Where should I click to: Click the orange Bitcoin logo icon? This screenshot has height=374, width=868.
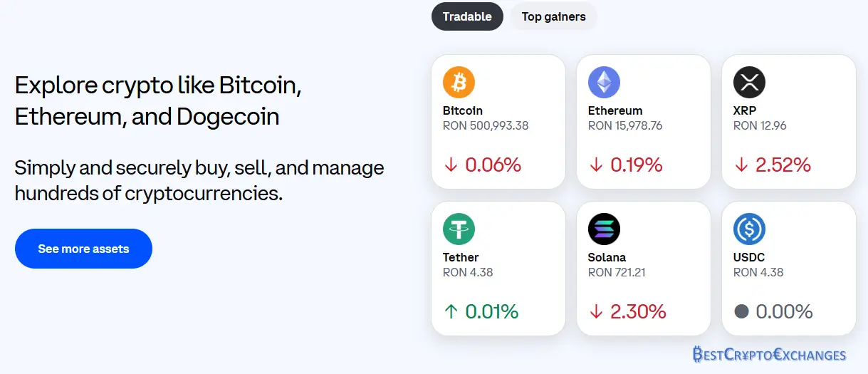459,83
